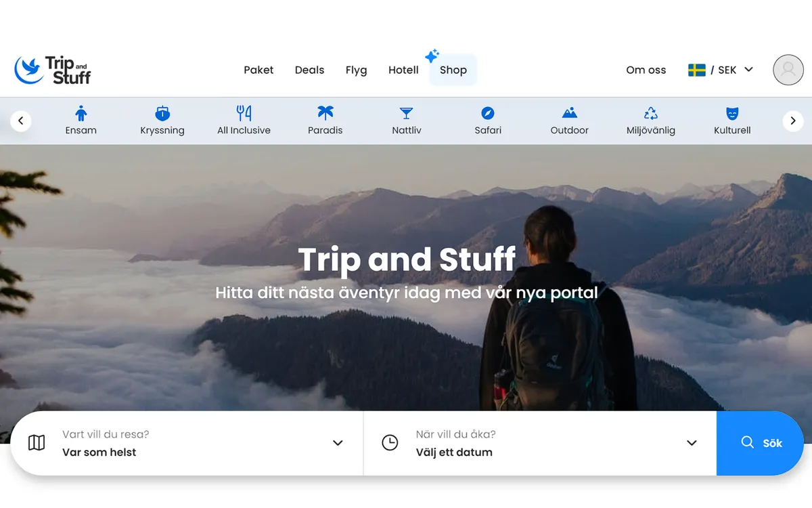Click the 'Välj ett datum' date value

(454, 452)
